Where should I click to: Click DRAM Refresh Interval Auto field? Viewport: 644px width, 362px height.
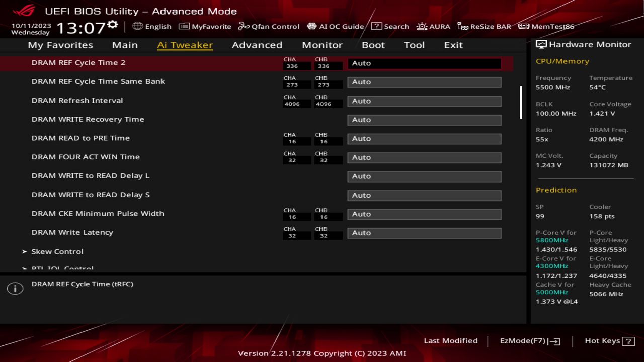coord(424,101)
